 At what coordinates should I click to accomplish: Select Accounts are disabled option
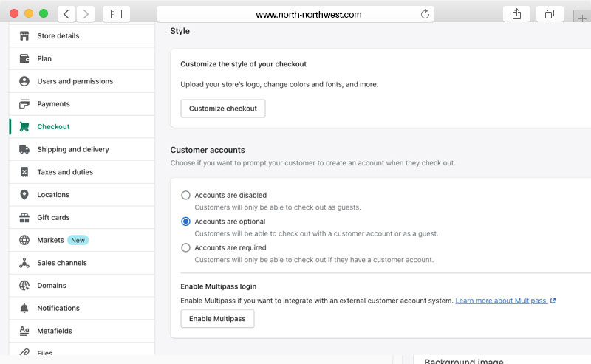pos(186,196)
